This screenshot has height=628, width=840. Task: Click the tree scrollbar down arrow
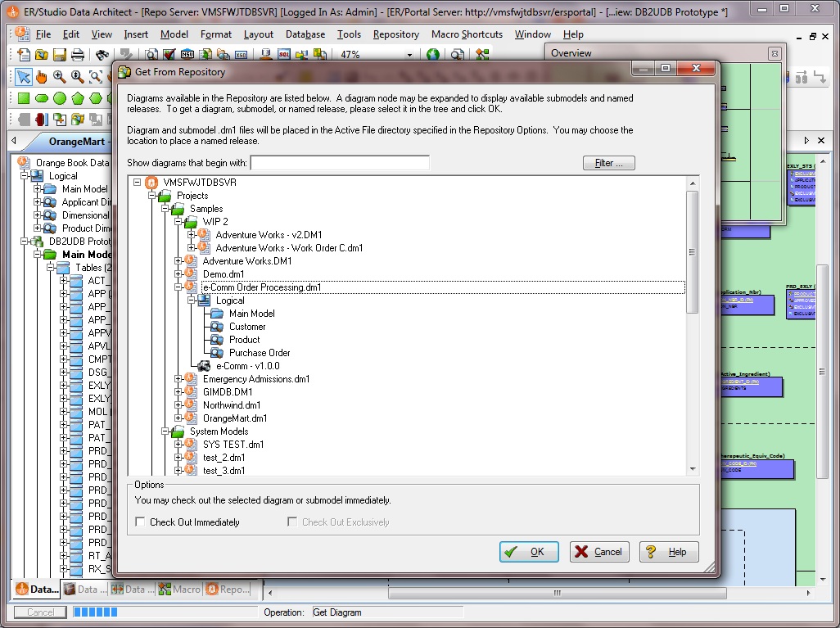tap(692, 469)
